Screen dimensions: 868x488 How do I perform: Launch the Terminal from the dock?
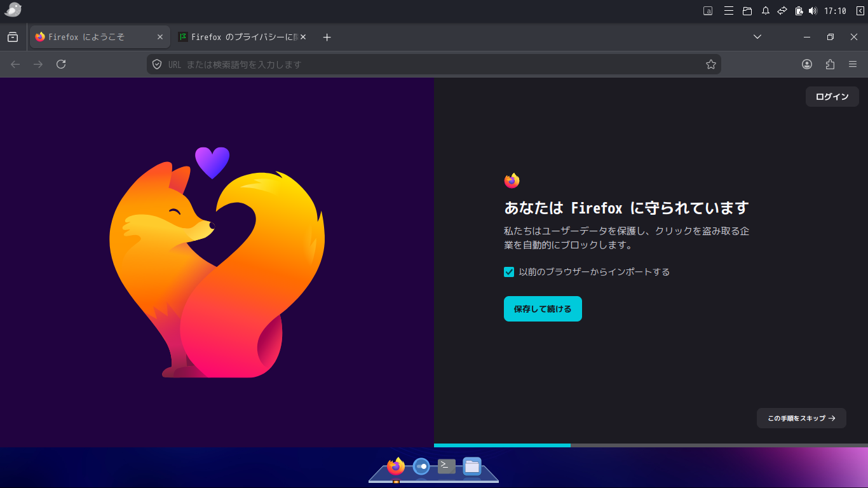coord(447,466)
